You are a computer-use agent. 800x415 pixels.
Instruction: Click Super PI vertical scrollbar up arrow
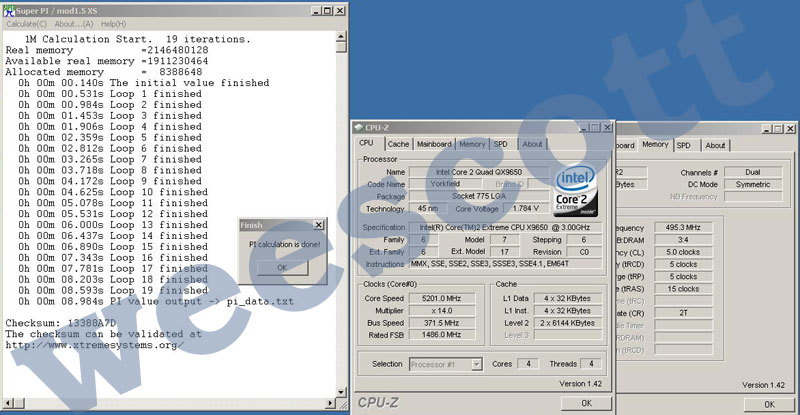341,37
